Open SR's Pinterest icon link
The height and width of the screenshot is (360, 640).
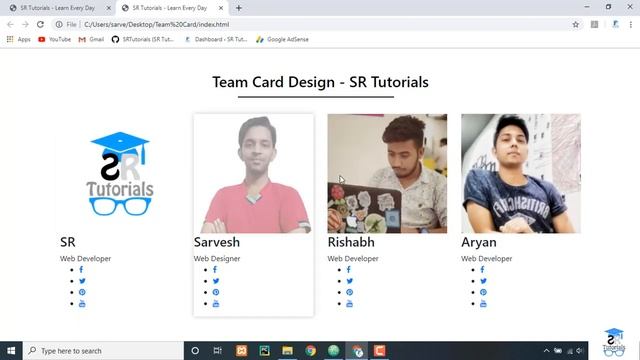[x=82, y=292]
